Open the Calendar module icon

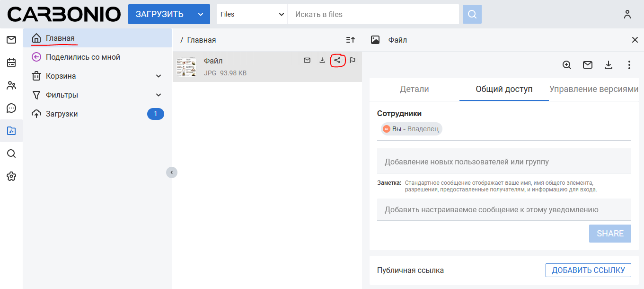[x=11, y=63]
